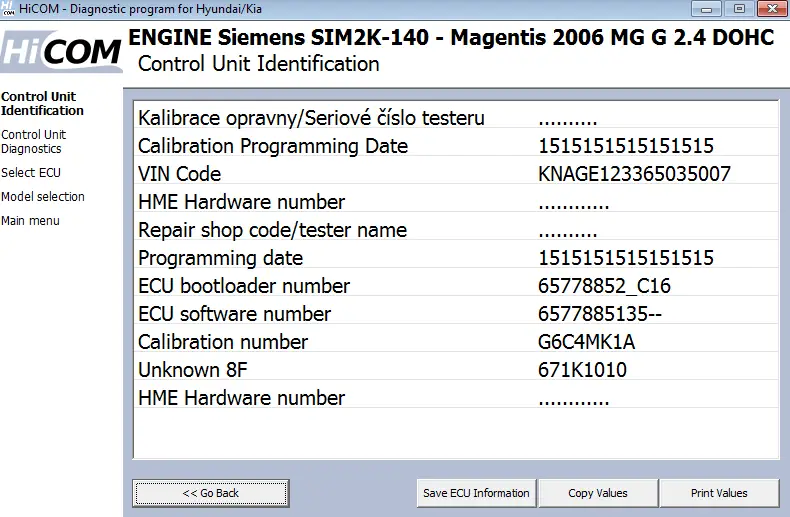Save ECU Information to file
Image resolution: width=790 pixels, height=517 pixels.
476,493
